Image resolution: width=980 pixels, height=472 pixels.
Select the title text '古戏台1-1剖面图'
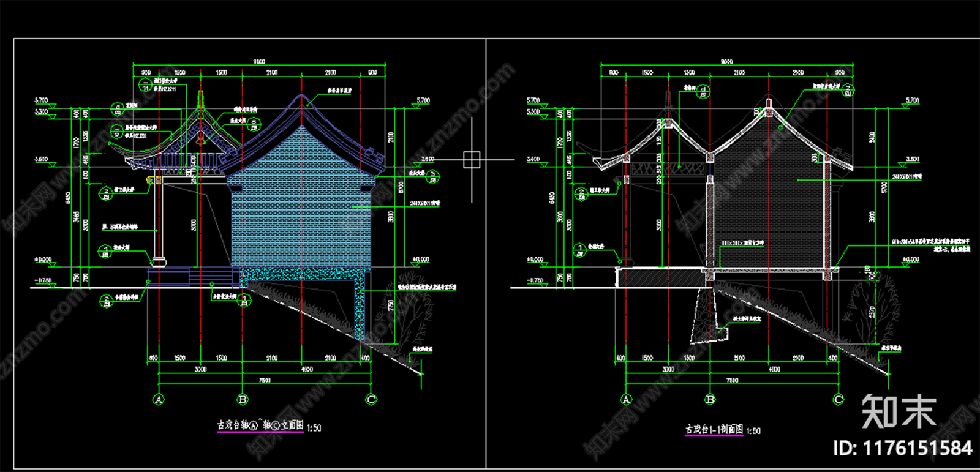coord(714,429)
